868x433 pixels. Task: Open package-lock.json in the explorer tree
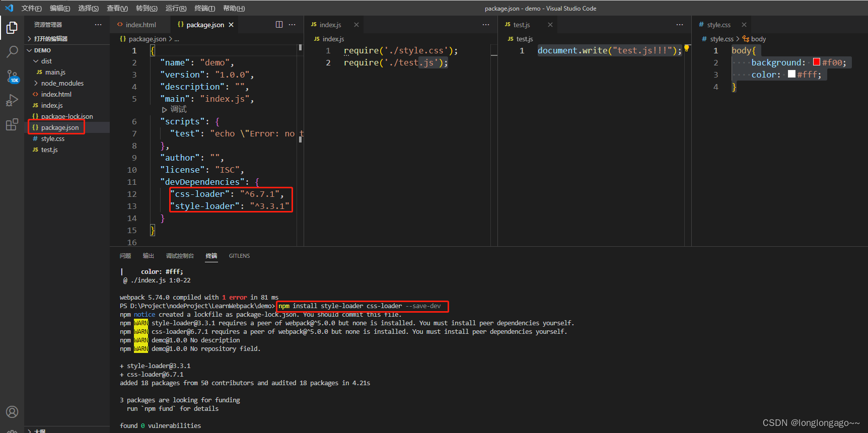coord(67,116)
